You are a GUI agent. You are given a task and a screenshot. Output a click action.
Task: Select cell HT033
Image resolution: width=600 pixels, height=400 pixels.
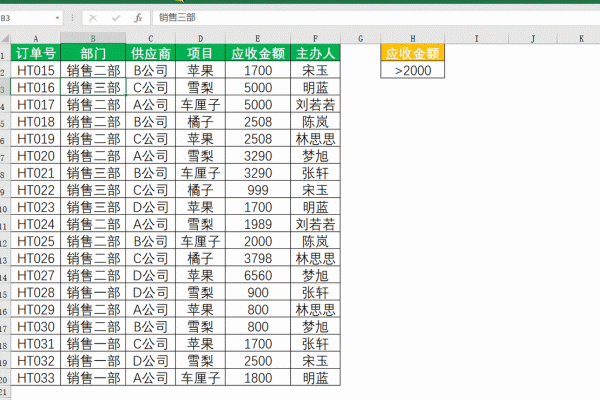point(36,378)
